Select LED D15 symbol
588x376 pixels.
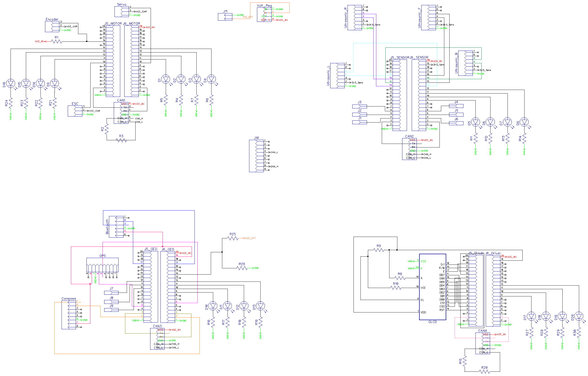(26, 84)
